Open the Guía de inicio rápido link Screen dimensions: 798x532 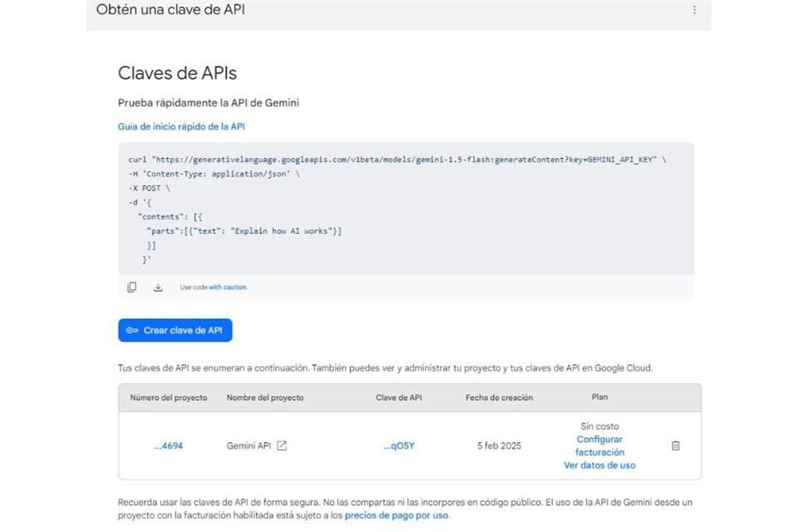click(181, 126)
